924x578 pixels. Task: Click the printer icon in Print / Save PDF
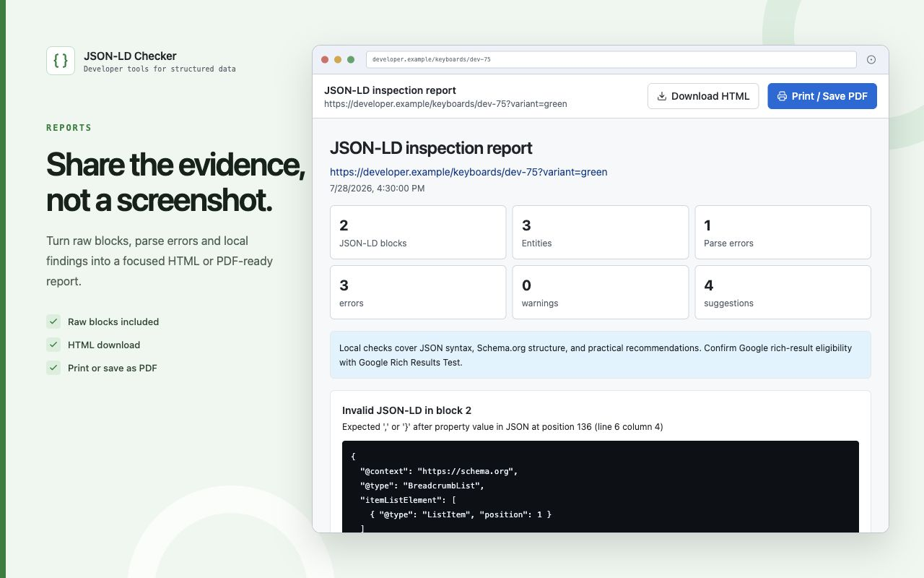782,96
